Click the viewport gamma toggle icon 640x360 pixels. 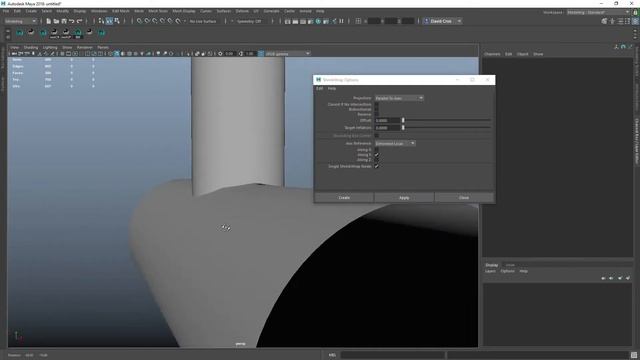(261, 53)
